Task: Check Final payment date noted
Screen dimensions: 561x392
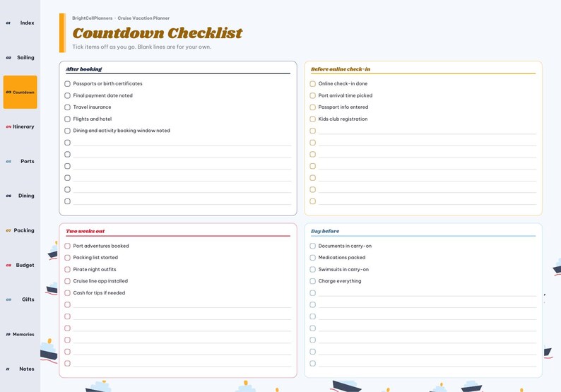Action: point(67,95)
